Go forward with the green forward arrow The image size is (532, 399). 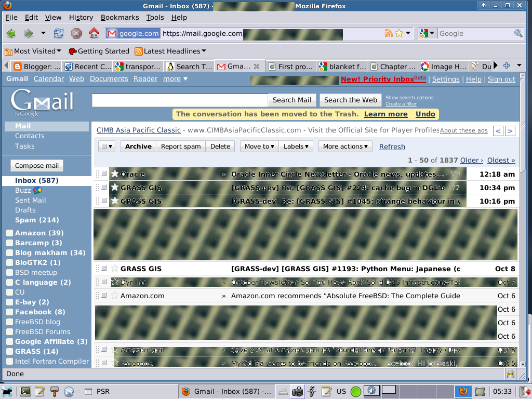coord(29,33)
